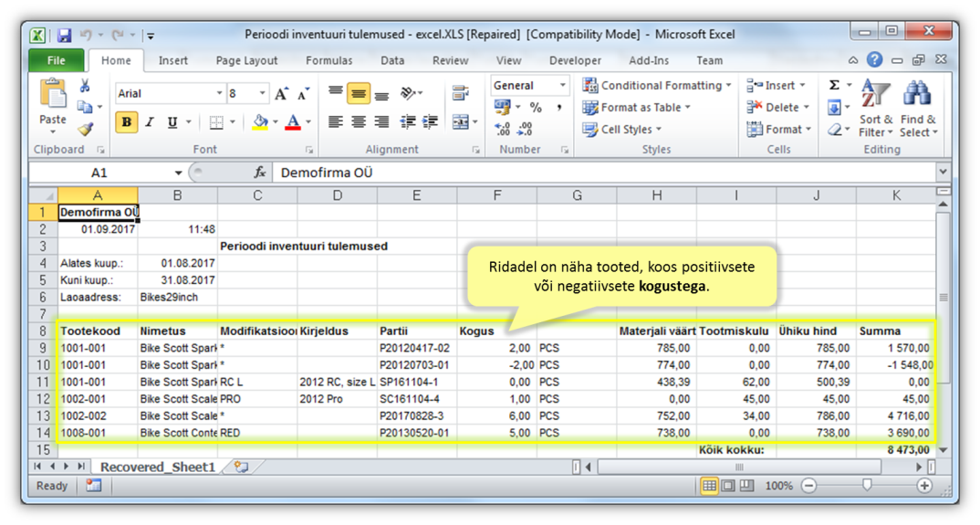Open Conditional Formatting dropdown

657,85
